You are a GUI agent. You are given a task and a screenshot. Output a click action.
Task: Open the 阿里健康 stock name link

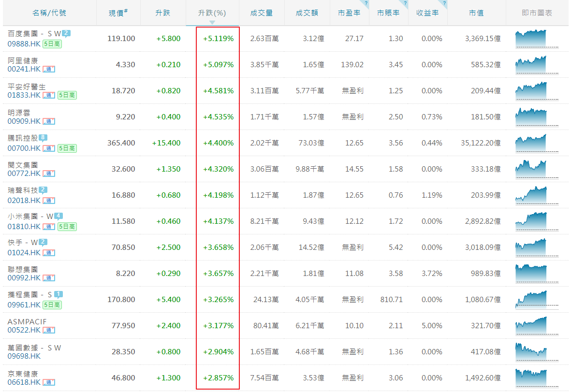pos(23,61)
